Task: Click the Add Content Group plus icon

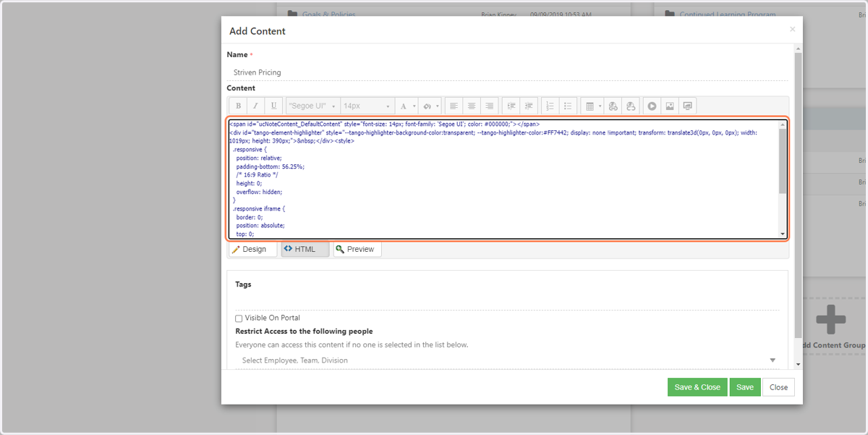Action: point(830,319)
